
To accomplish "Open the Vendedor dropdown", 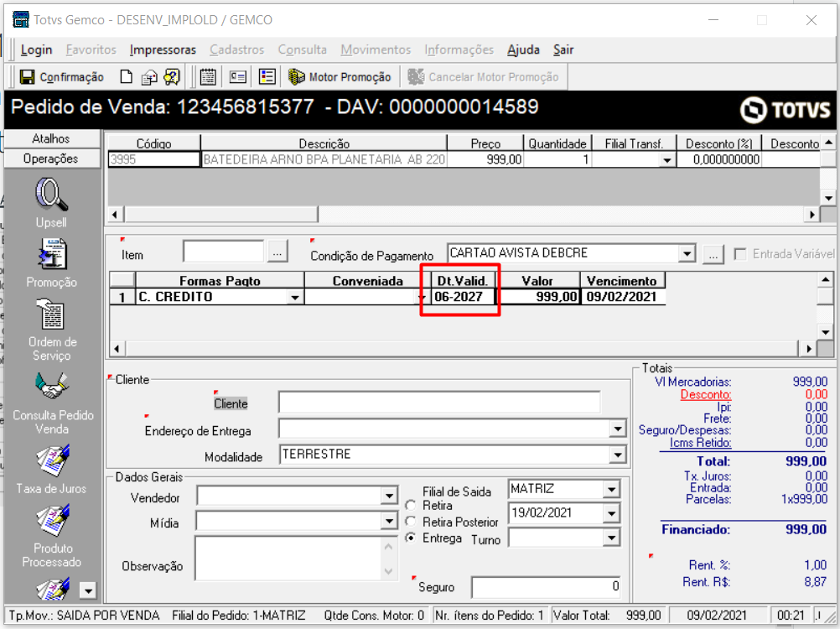I will 390,496.
